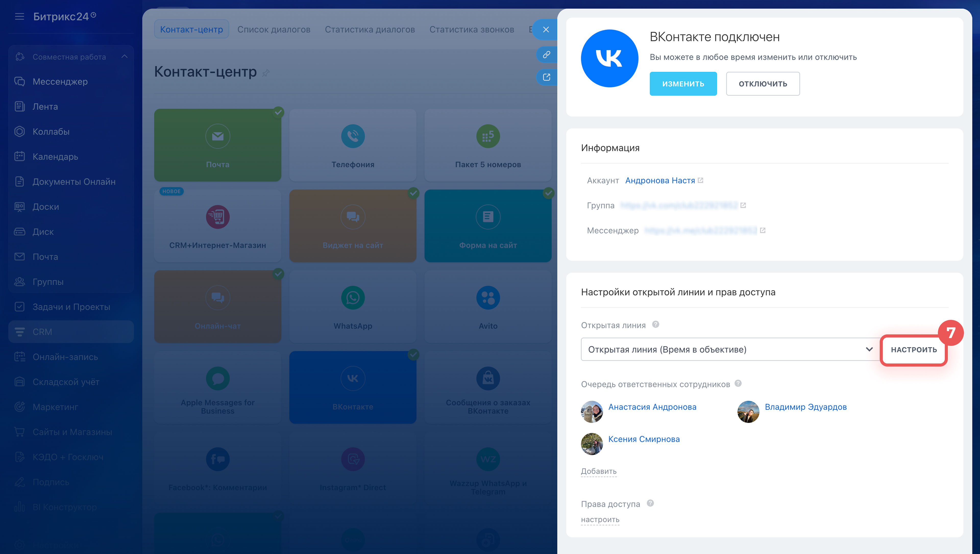Image resolution: width=980 pixels, height=554 pixels.
Task: Open the hamburger menu next to Битрикс24
Action: (x=19, y=16)
